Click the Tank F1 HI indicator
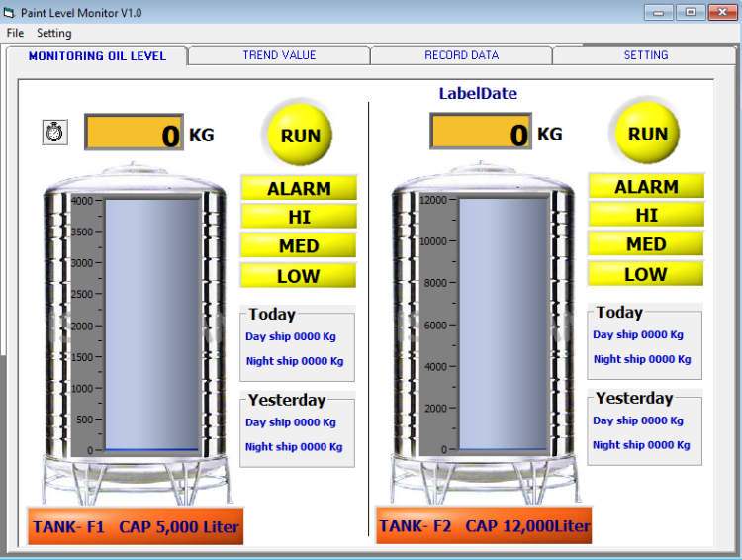The height and width of the screenshot is (560, 742). [299, 217]
